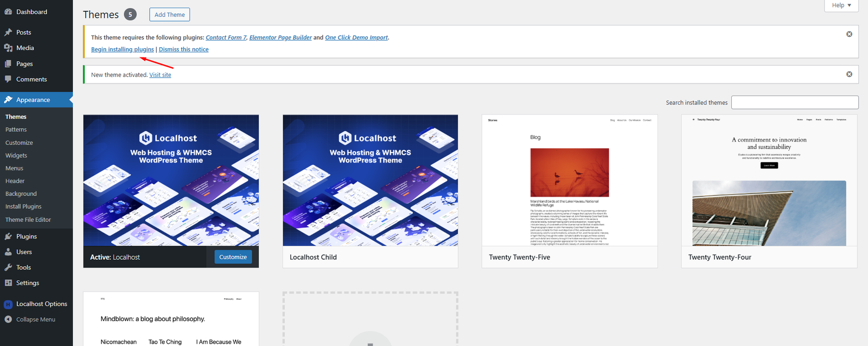This screenshot has height=346, width=868.
Task: Click the Settings sliders icon
Action: [8, 283]
